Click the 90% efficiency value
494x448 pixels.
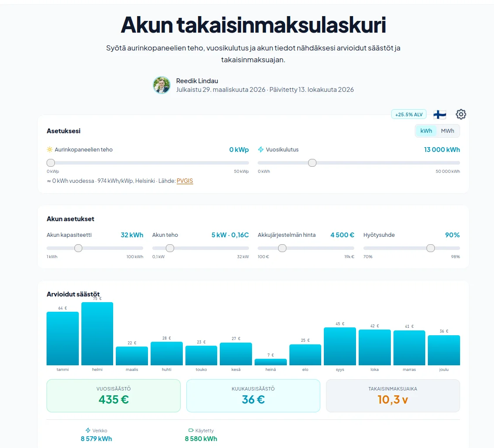(452, 235)
